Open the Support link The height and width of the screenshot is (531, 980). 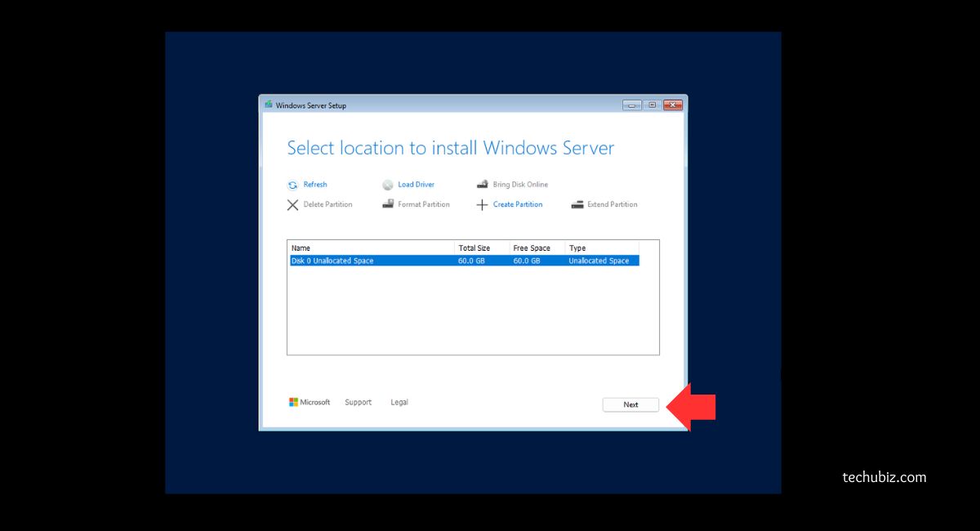point(358,402)
